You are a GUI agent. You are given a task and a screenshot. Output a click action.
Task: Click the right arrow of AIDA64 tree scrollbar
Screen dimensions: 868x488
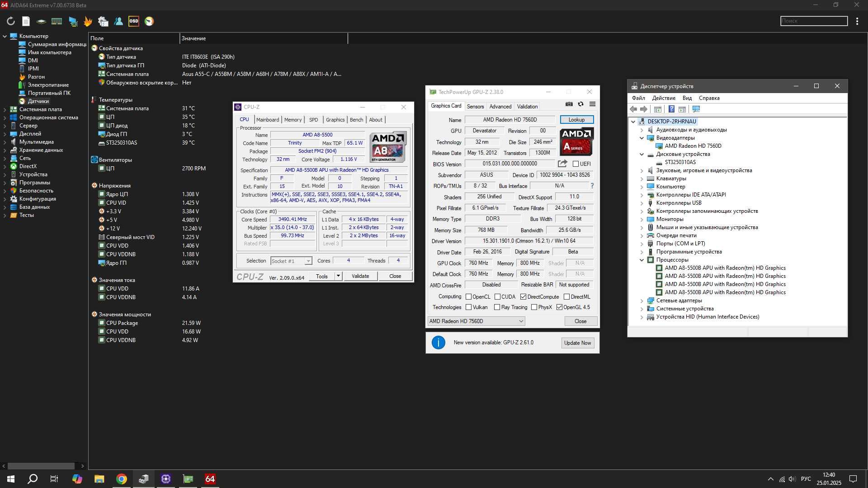[x=82, y=466]
